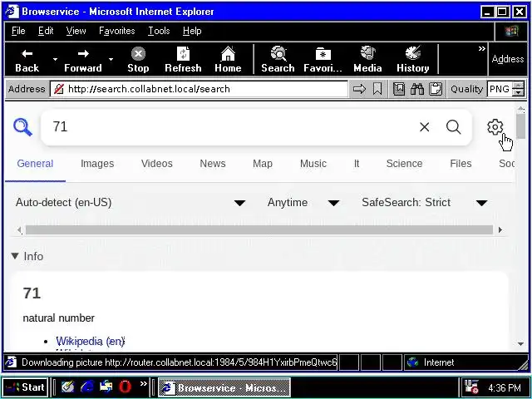
Task: Click the bookmark ribbon icon
Action: [x=377, y=89]
